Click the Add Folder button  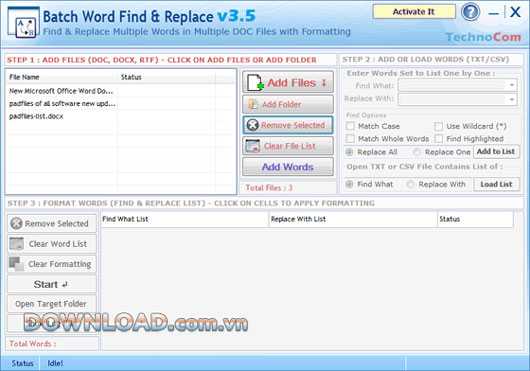288,104
